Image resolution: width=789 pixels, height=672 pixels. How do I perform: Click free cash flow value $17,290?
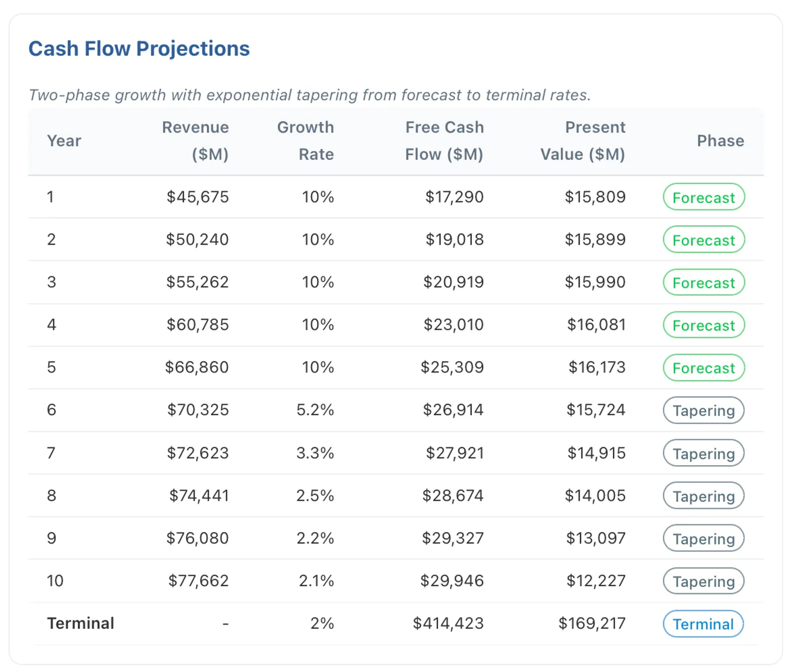click(454, 197)
